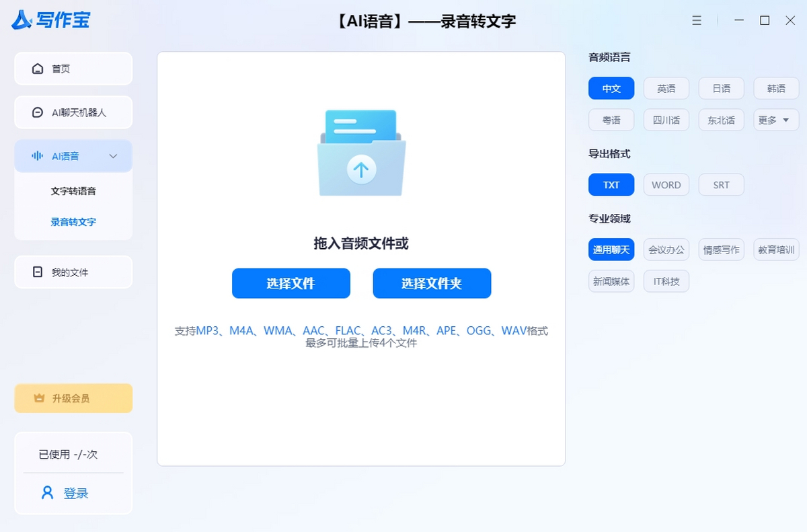Open the hamburger menu in title bar
The width and height of the screenshot is (807, 532).
click(697, 21)
